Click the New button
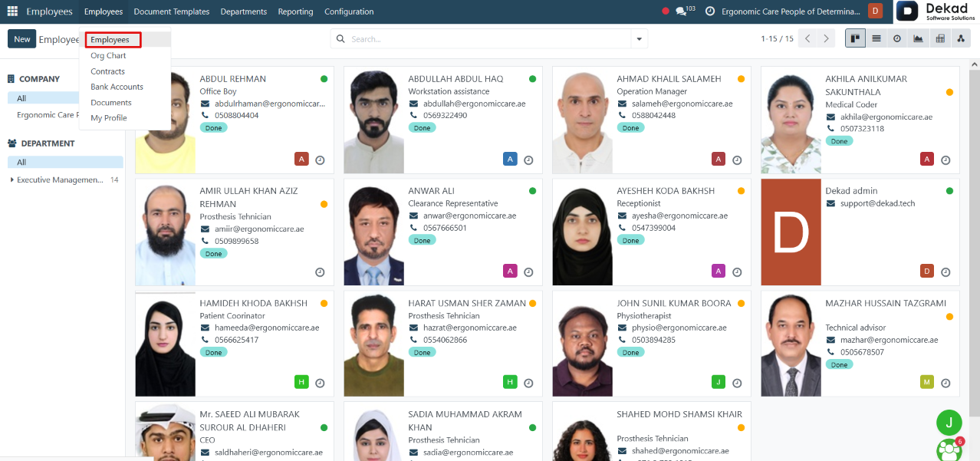 pos(22,39)
